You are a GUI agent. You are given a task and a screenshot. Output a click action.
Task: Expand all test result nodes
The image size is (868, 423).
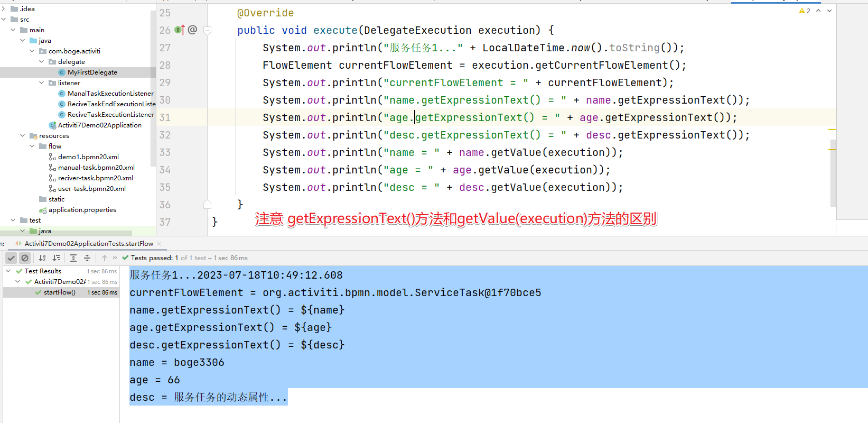73,258
